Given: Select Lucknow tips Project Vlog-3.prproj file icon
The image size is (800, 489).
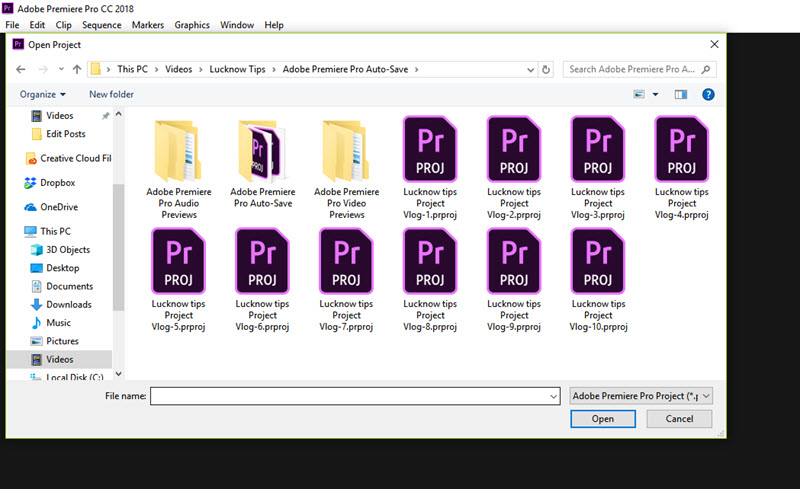Looking at the screenshot, I should tap(597, 149).
